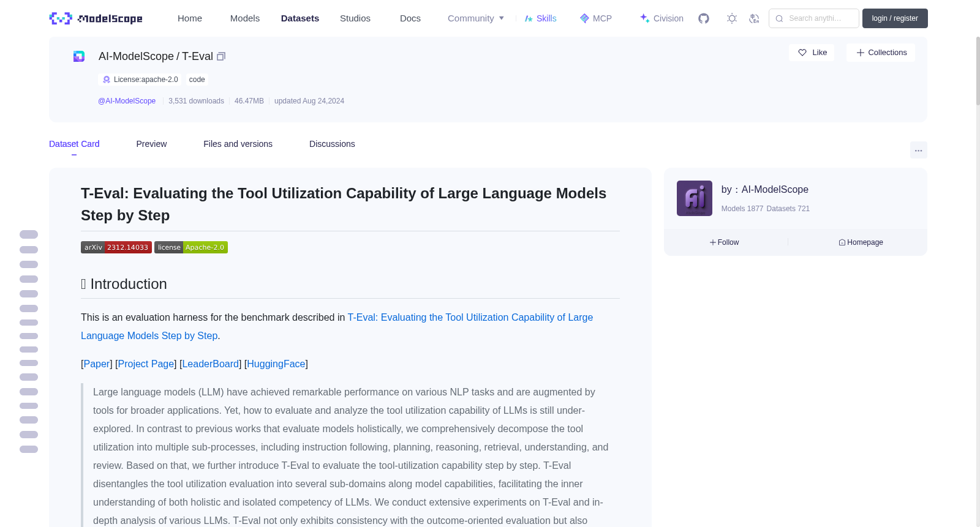Click the updated Aug 24,2024 text
980x527 pixels.
coord(309,101)
